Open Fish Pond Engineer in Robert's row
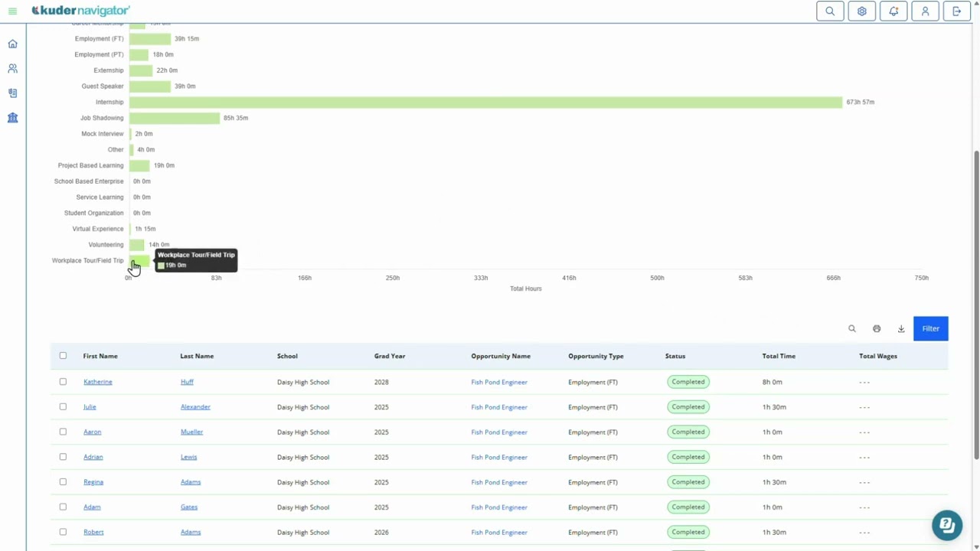 (499, 532)
